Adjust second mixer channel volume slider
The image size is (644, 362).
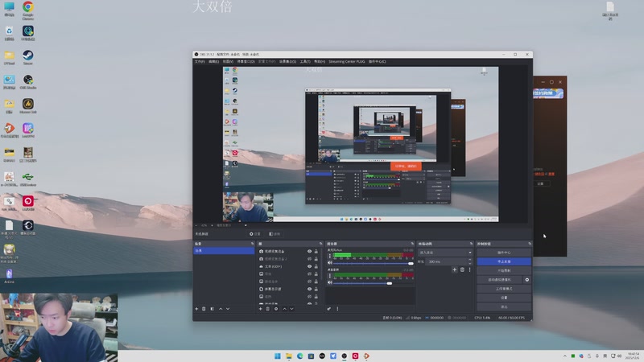[x=373, y=283]
